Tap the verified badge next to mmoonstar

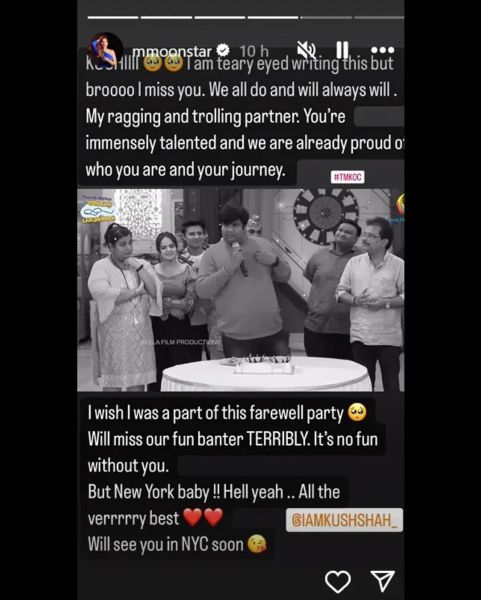223,50
